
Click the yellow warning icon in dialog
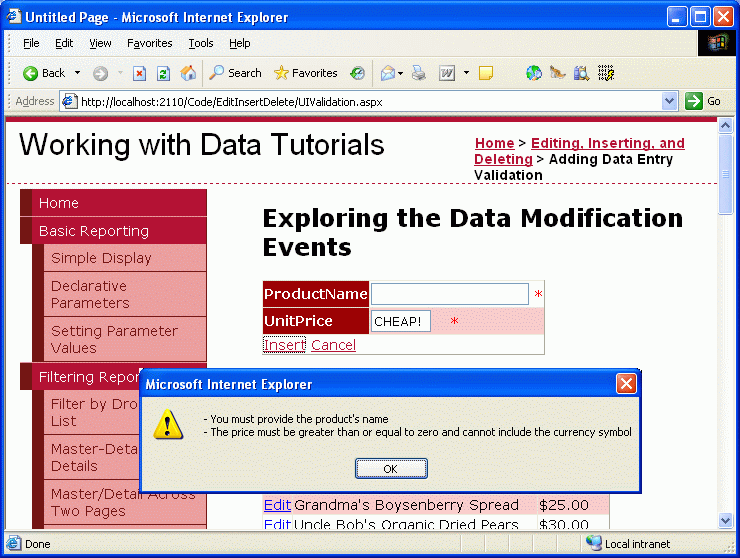(168, 424)
